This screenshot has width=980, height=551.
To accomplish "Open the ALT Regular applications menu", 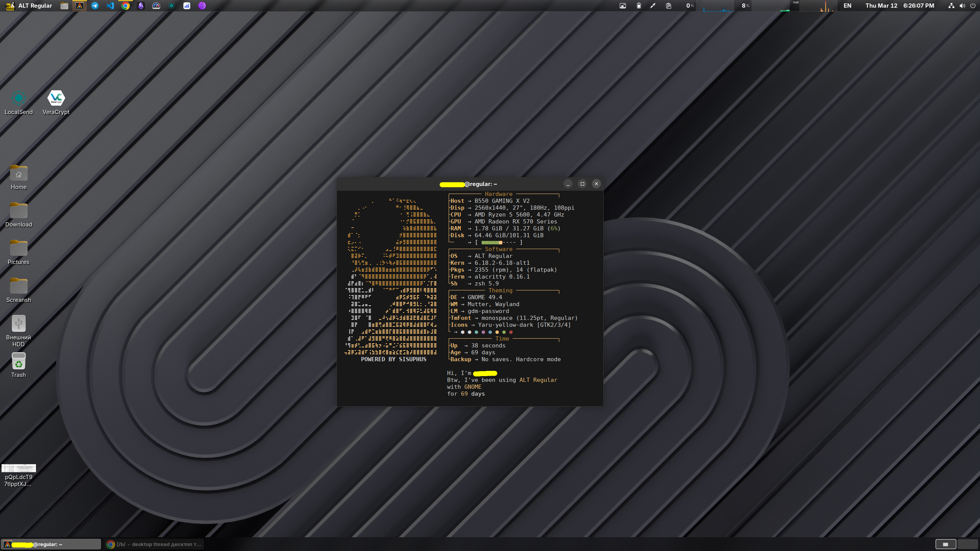I will 29,6.
